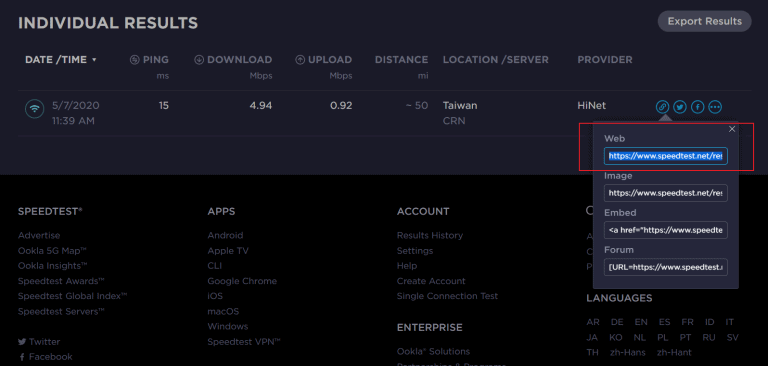Switch language to PT
Screen dimensions: 768x366
(685, 338)
